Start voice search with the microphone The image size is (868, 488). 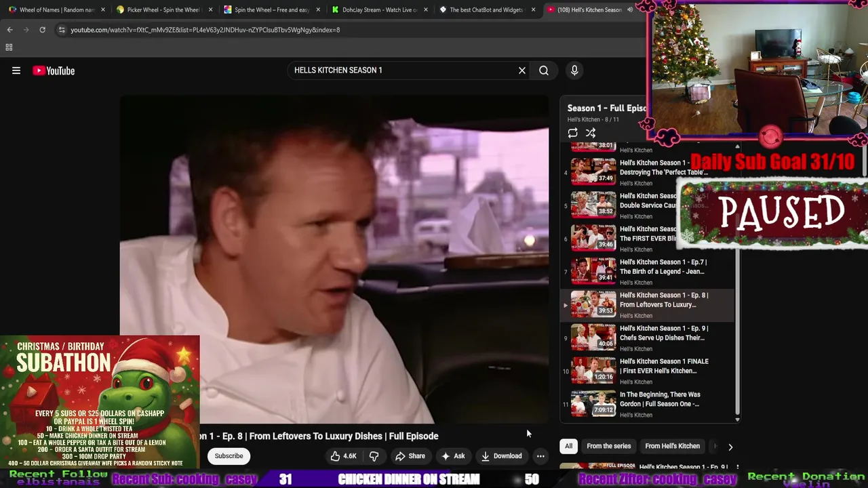(574, 70)
